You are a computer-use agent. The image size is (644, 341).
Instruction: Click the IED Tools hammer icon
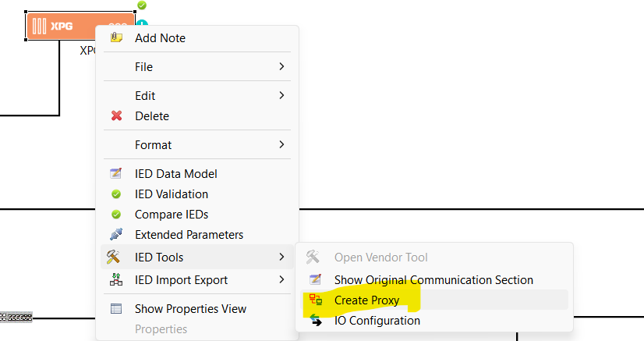click(114, 257)
